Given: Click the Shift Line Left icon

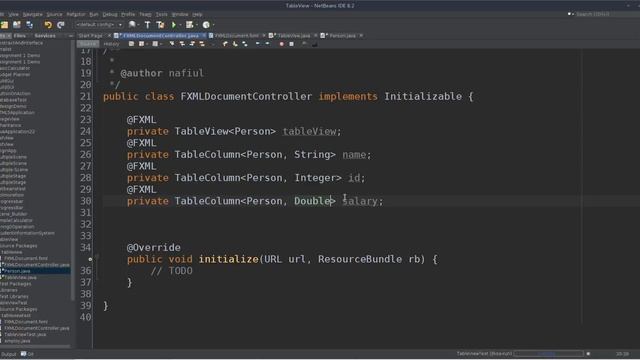Looking at the screenshot, I should pyautogui.click(x=258, y=44).
